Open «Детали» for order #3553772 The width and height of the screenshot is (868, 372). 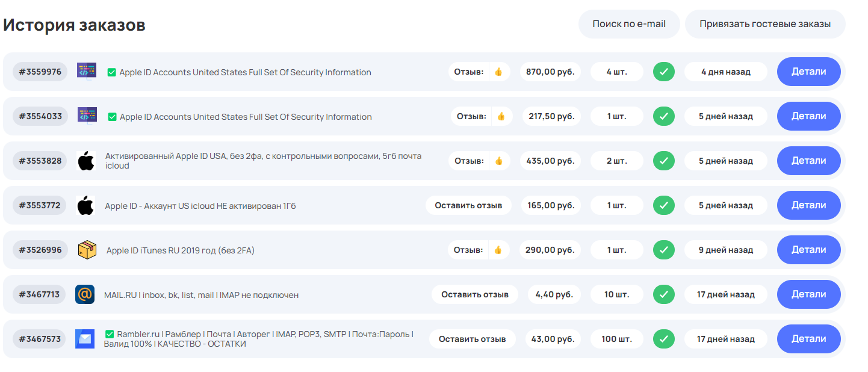(808, 205)
